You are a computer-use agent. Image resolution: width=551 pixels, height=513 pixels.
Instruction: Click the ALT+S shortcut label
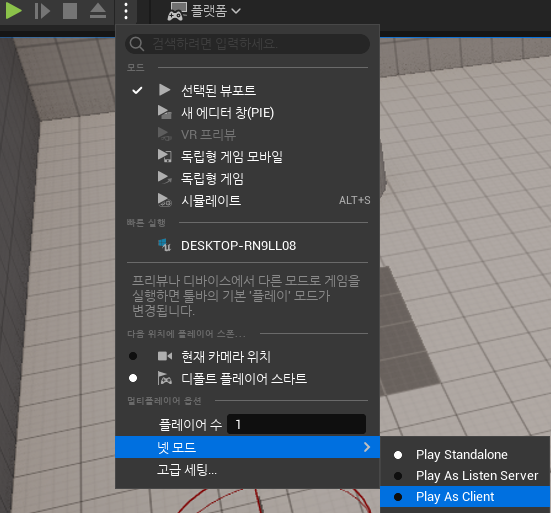355,200
